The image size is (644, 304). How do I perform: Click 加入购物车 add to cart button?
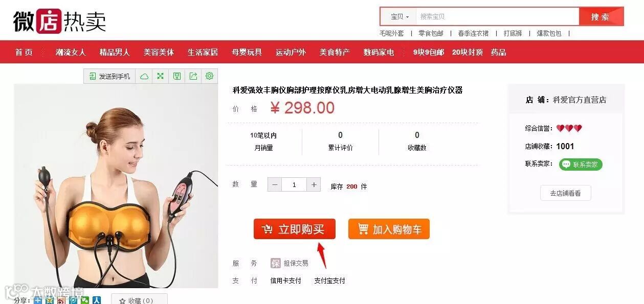tap(389, 229)
